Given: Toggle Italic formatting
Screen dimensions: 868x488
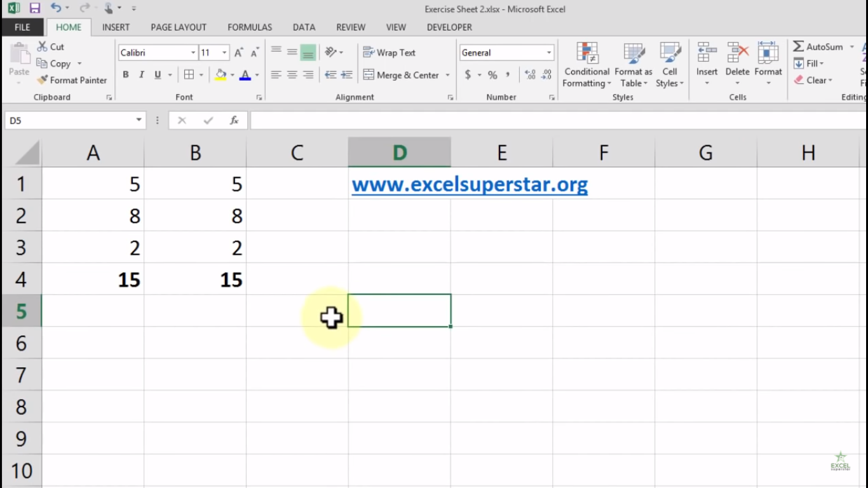Looking at the screenshot, I should click(142, 74).
